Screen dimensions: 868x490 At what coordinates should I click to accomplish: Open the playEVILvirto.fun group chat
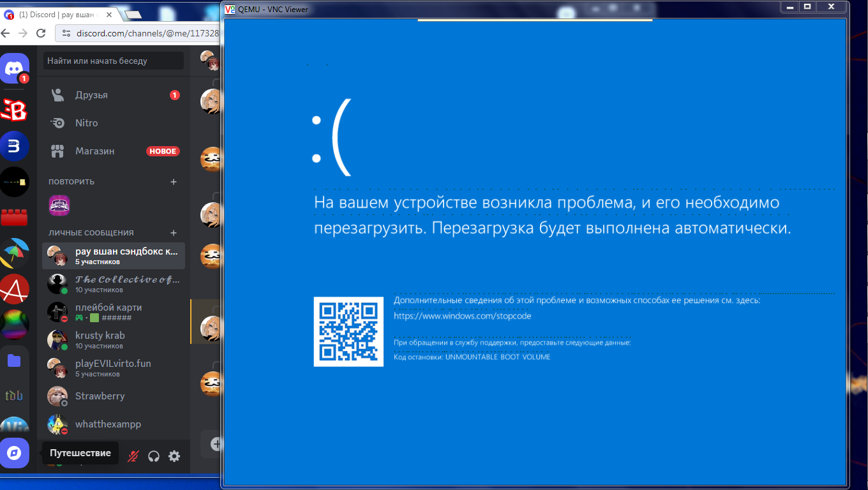pyautogui.click(x=114, y=368)
